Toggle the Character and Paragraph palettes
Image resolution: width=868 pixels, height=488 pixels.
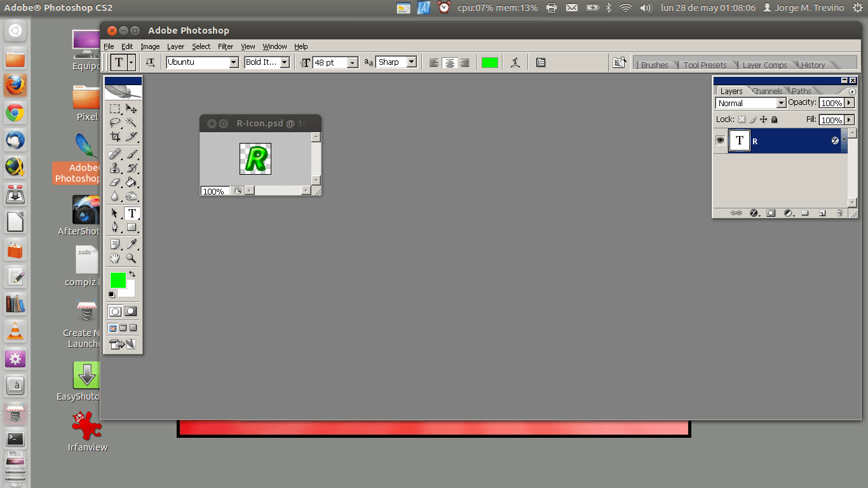point(541,62)
